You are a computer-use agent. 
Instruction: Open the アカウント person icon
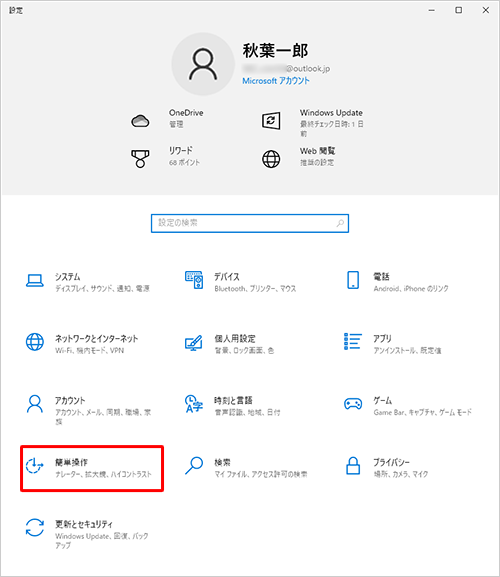coord(35,404)
